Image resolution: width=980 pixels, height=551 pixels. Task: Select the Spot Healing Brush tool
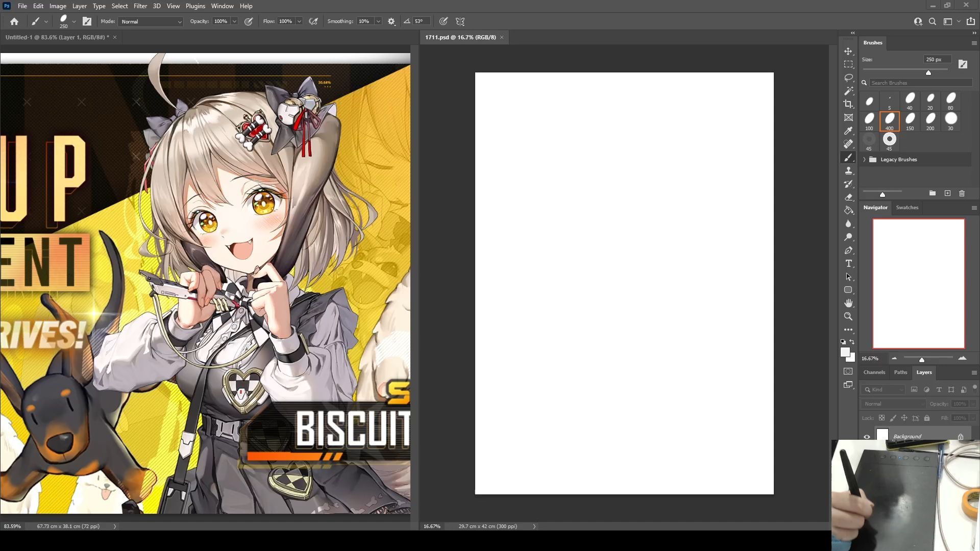tap(848, 144)
